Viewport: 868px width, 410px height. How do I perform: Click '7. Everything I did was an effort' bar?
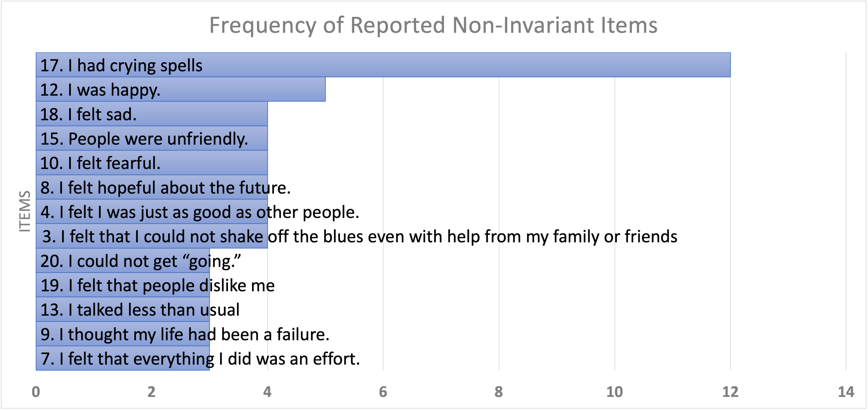123,359
